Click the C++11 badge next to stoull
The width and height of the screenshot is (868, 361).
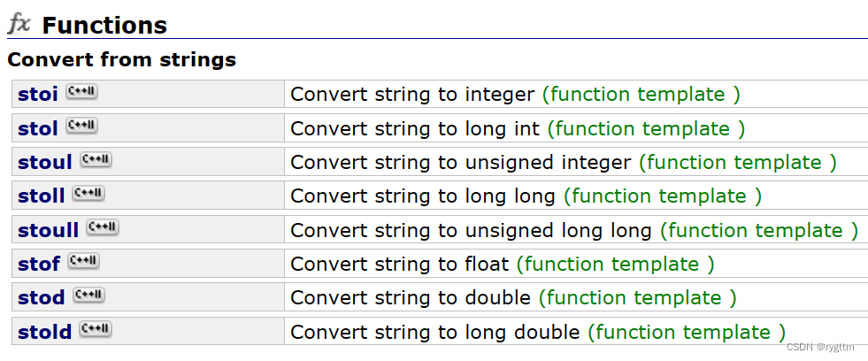coord(103,227)
